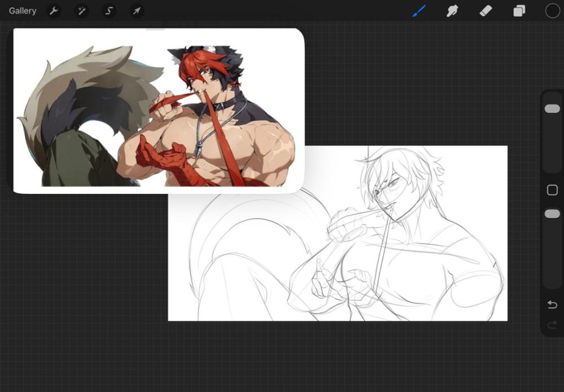
Task: Redo the last undone action
Action: tap(552, 325)
